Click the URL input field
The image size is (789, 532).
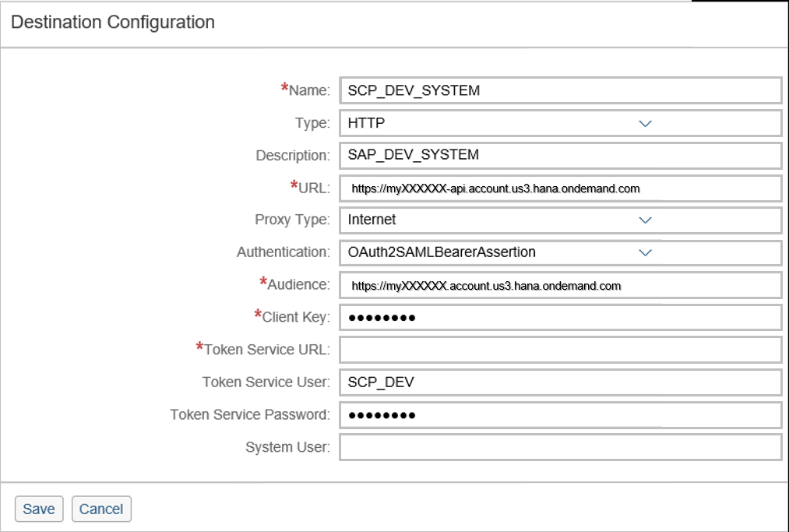click(561, 188)
